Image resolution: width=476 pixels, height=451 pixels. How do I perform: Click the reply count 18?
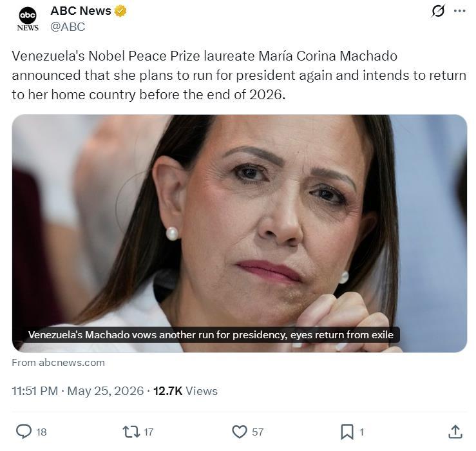coord(41,432)
